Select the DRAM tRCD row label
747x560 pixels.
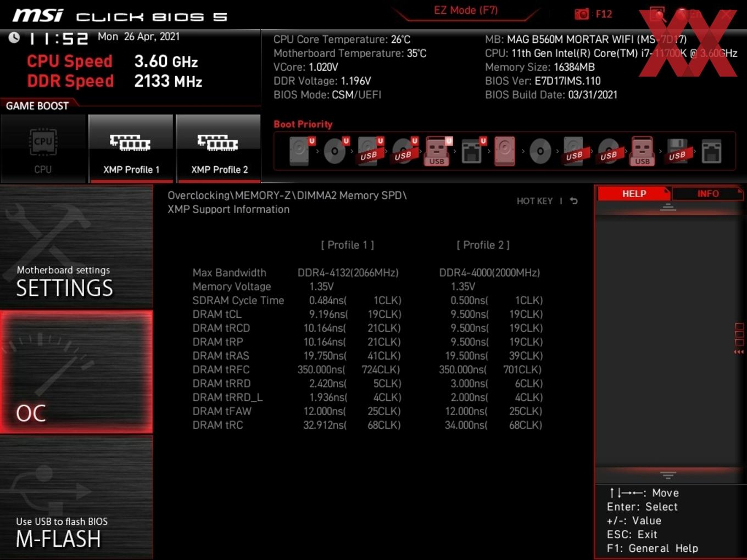pos(221,328)
